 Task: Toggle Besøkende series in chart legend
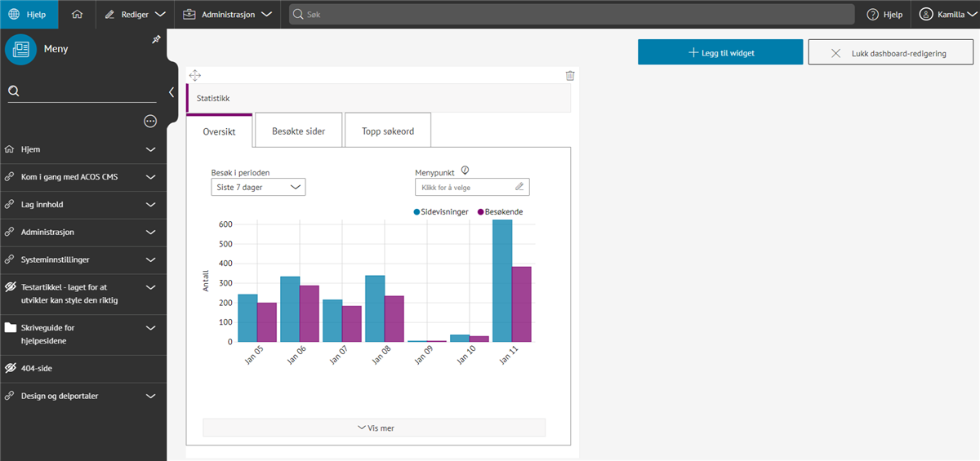[501, 211]
